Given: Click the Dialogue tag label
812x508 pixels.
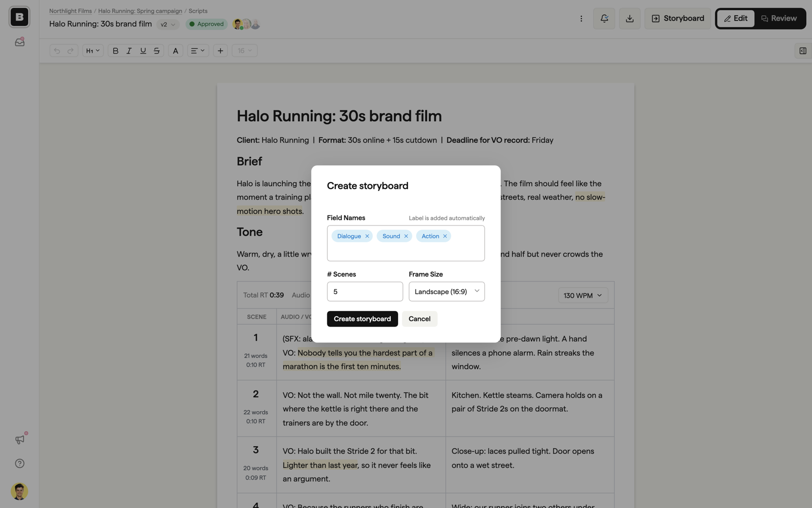Looking at the screenshot, I should tap(349, 236).
